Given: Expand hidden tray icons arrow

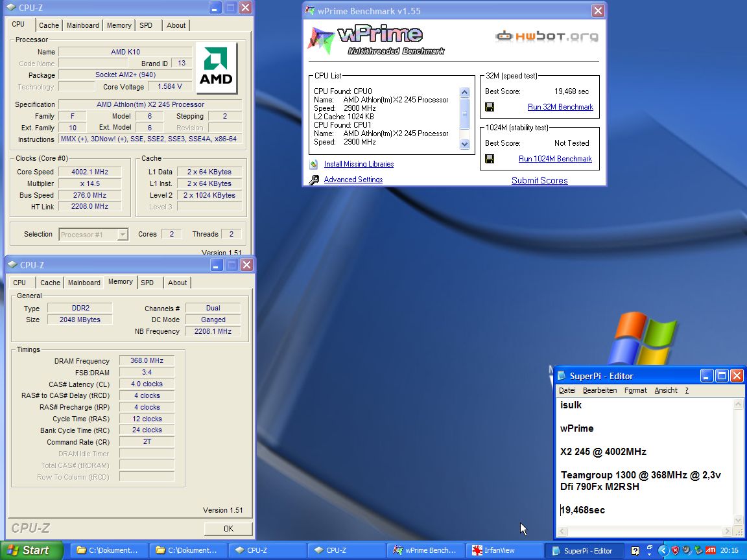Looking at the screenshot, I should coord(663,550).
